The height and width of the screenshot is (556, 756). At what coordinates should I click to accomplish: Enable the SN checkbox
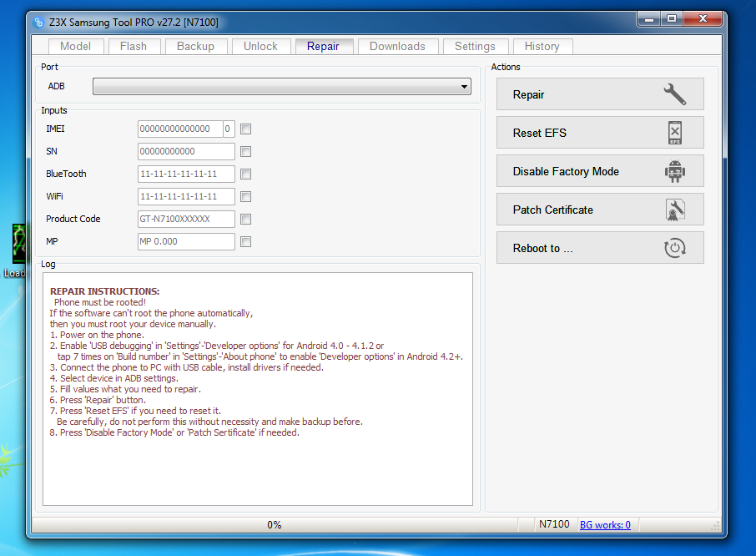click(x=246, y=151)
